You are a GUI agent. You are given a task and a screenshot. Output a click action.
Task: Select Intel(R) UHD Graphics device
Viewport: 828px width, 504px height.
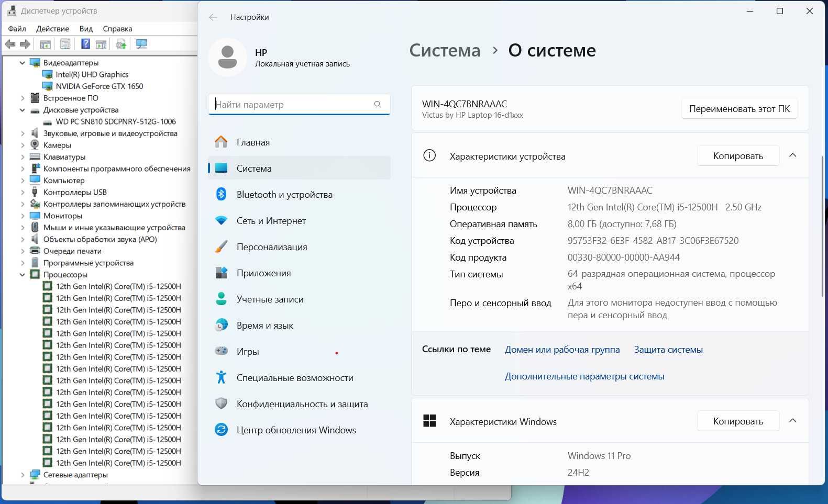(92, 74)
